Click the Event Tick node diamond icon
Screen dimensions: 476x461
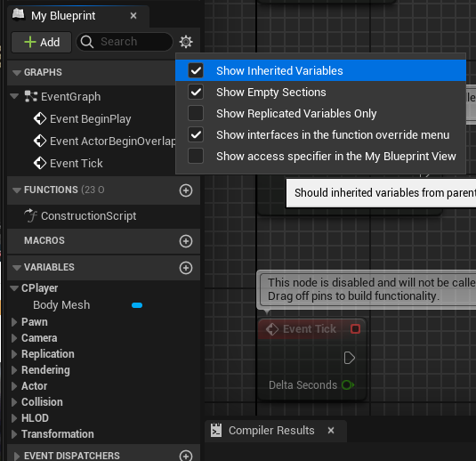(272, 329)
